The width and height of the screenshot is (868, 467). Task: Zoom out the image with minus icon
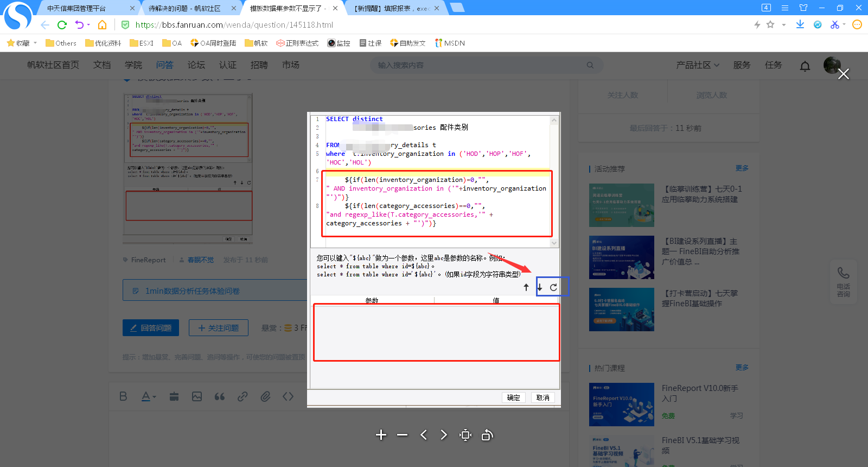coord(402,435)
